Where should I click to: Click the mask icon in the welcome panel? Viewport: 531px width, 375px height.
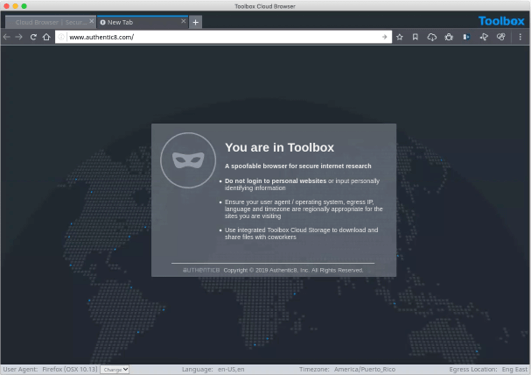pos(188,160)
